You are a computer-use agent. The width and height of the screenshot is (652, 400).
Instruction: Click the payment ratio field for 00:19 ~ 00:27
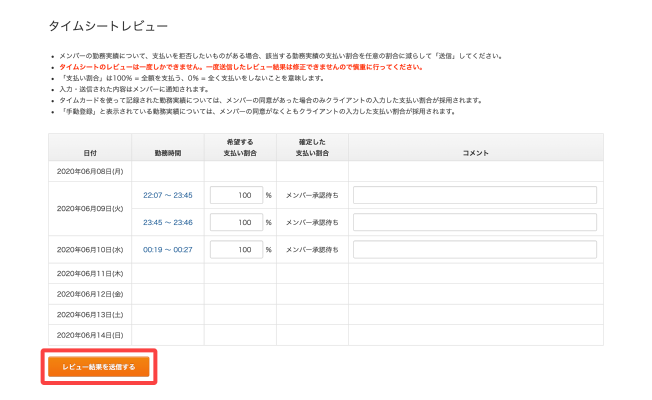236,249
